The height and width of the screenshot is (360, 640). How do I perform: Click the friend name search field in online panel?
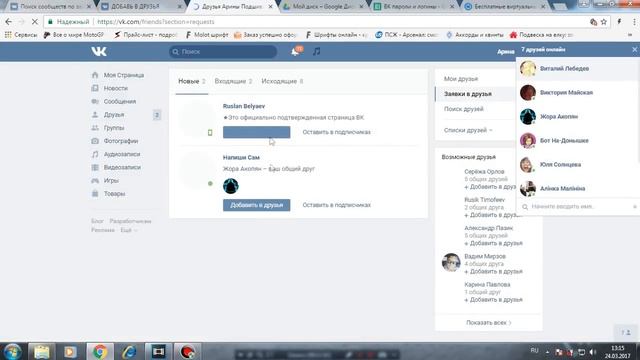(577, 207)
